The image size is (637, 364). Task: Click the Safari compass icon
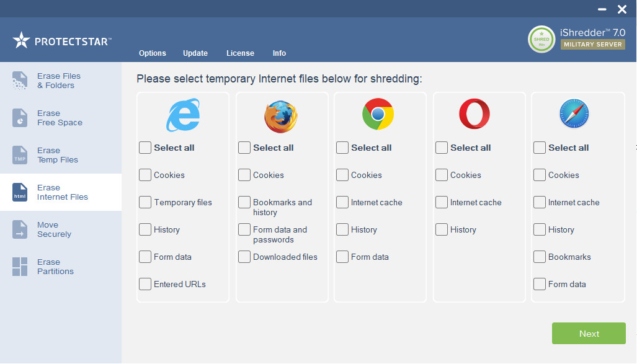[x=574, y=113]
